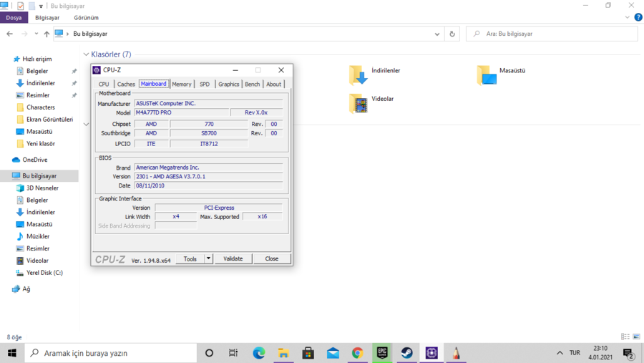Click the Validate button
The height and width of the screenshot is (363, 644).
coord(233,258)
